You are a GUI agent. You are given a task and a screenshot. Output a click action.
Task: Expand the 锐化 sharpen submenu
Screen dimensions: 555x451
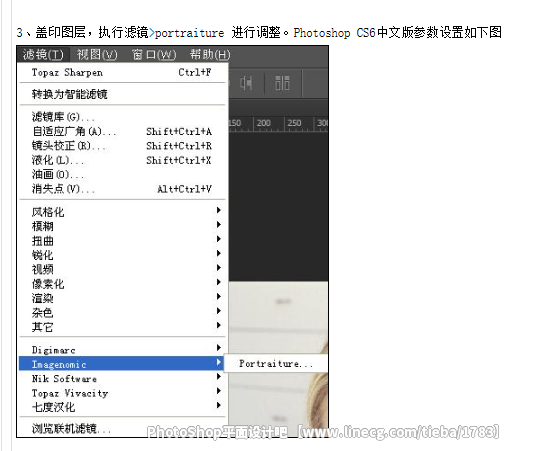tap(122, 255)
